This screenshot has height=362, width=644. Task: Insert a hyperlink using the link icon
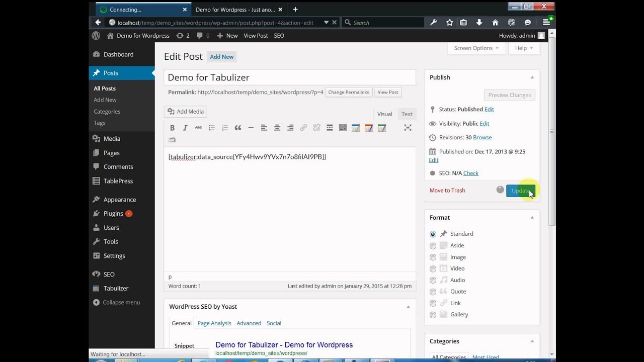[303, 128]
